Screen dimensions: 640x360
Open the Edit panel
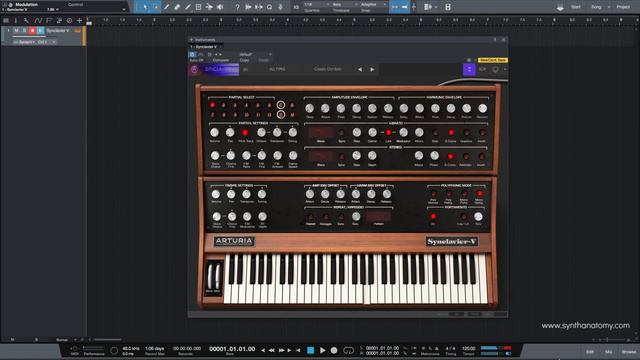590,352
